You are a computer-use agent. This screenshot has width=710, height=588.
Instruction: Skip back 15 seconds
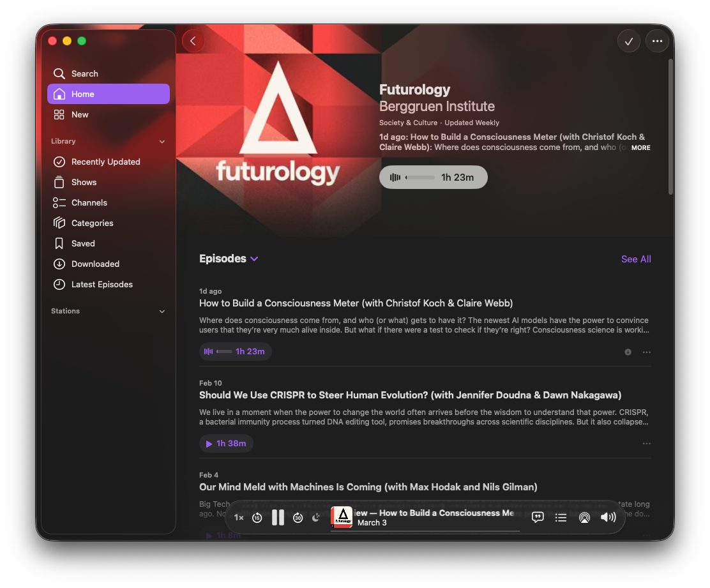(257, 517)
